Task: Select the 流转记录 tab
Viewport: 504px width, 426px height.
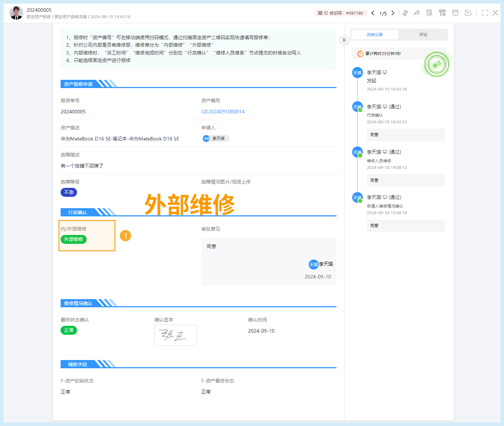Action: coord(375,34)
